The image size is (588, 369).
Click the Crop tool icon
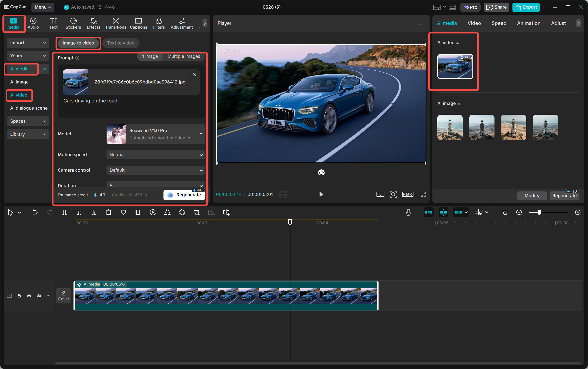coord(197,212)
